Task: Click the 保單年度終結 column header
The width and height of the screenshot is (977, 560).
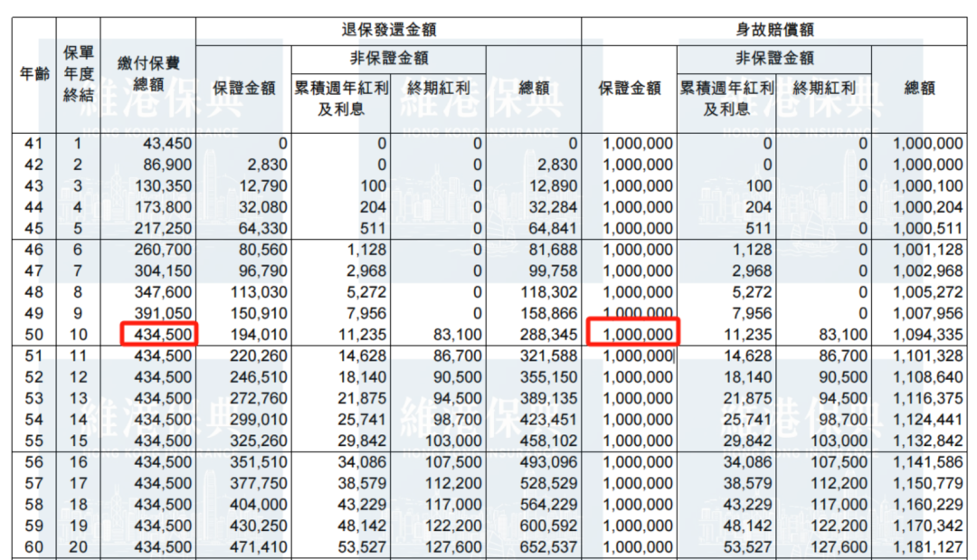Action: click(78, 74)
